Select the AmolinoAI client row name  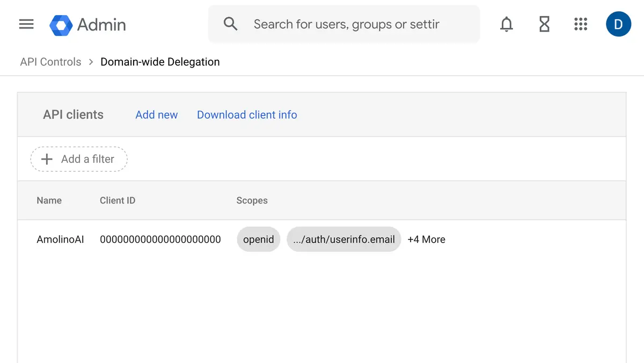(x=60, y=239)
